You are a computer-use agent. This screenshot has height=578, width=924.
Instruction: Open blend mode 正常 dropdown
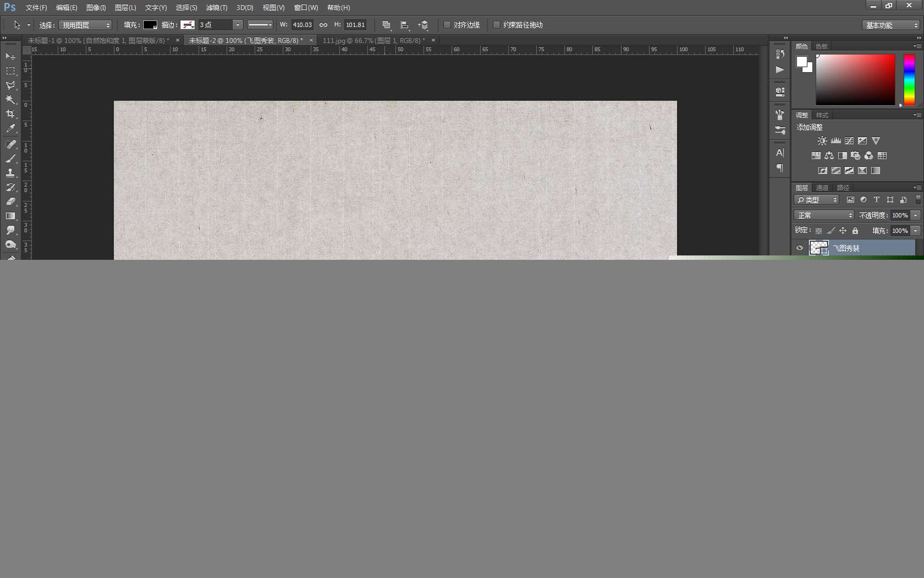(x=824, y=215)
